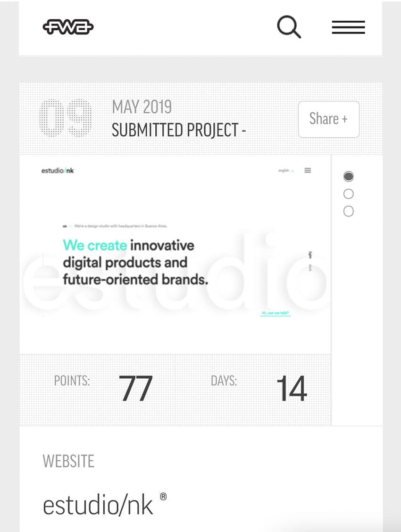The height and width of the screenshot is (532, 401).
Task: Open search with the magnifier icon
Action: [288, 27]
